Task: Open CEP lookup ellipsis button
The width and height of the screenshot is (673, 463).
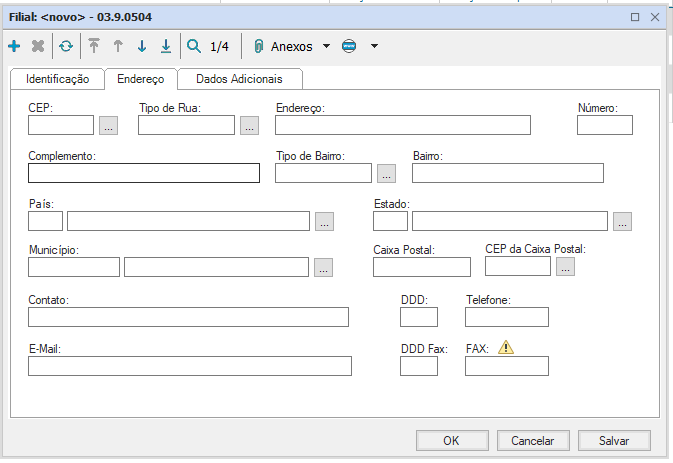Action: (x=109, y=125)
